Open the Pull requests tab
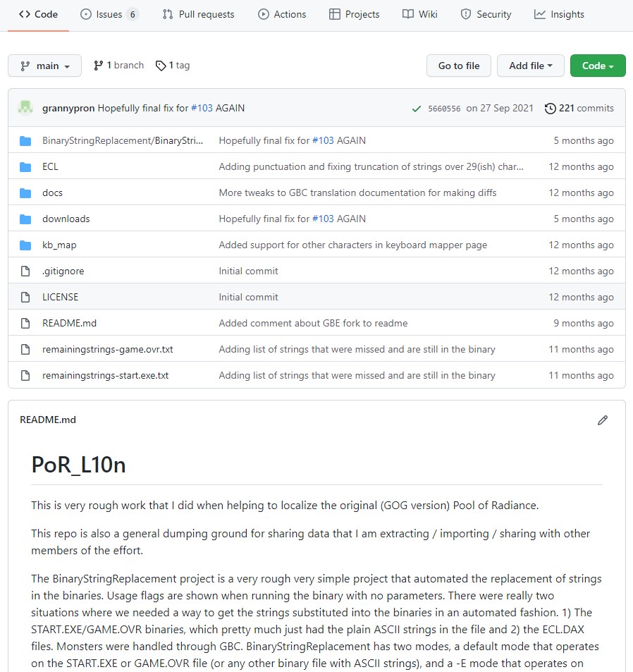 point(198,14)
